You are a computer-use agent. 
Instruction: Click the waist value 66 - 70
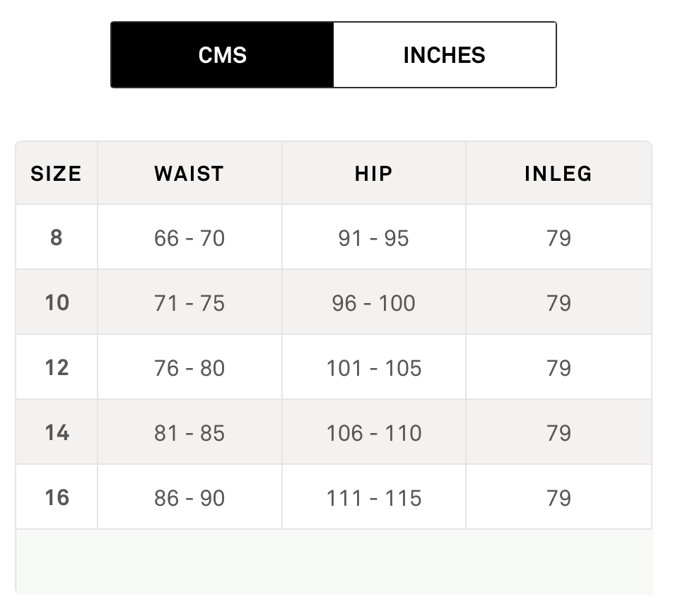coord(189,238)
